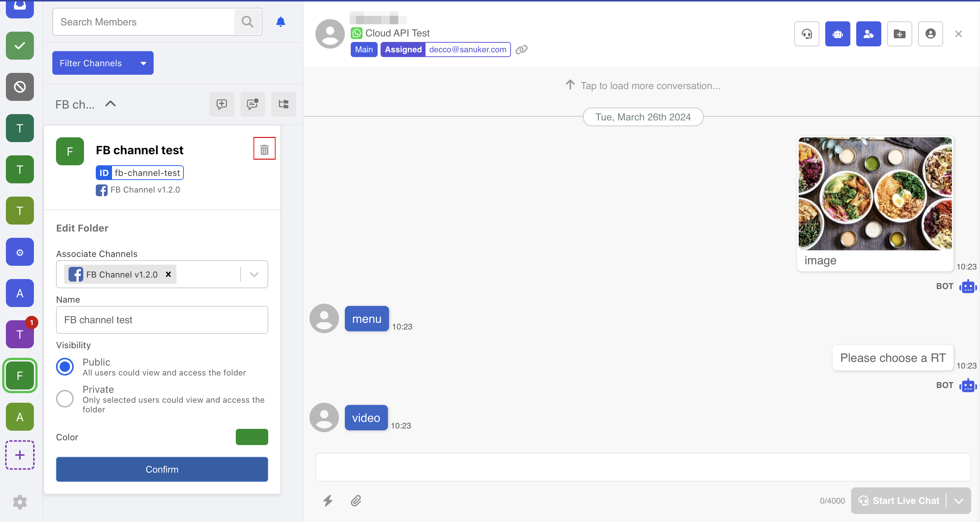Click the green Color swatch
Image resolution: width=980 pixels, height=522 pixels.
click(x=252, y=437)
